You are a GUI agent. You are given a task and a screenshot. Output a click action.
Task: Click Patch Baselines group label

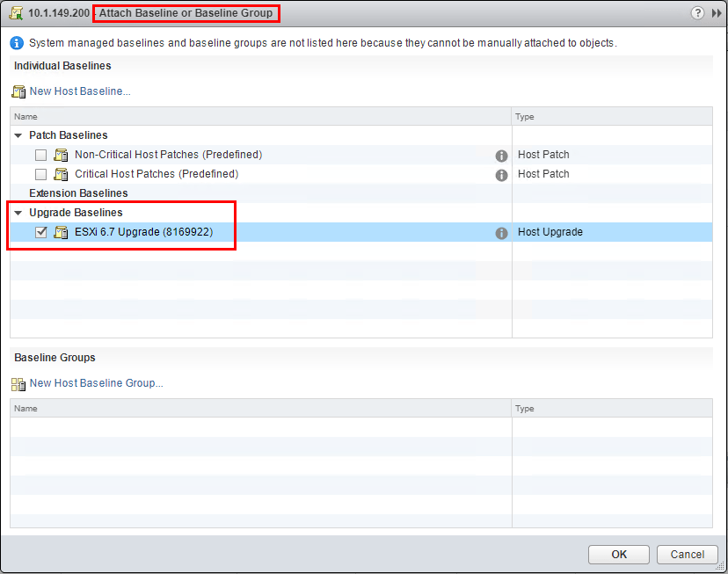point(69,135)
